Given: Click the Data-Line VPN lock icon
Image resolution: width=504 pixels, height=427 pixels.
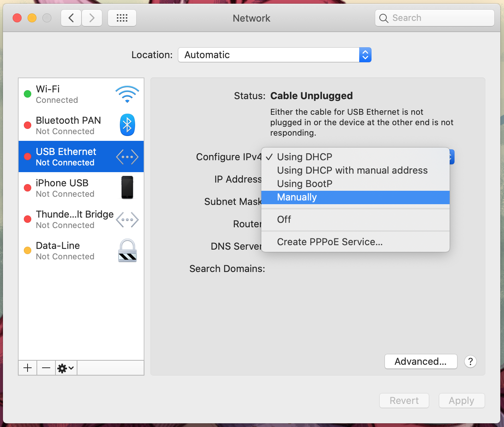Looking at the screenshot, I should coord(127,250).
